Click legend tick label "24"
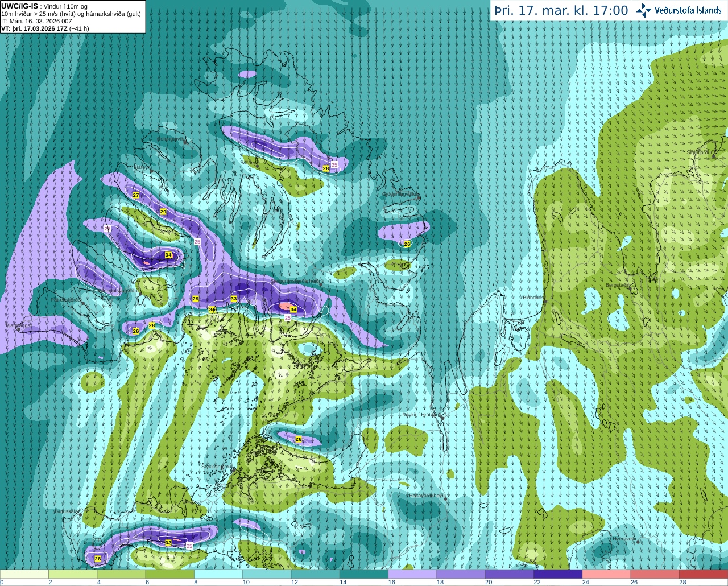The width and height of the screenshot is (728, 586). click(586, 582)
